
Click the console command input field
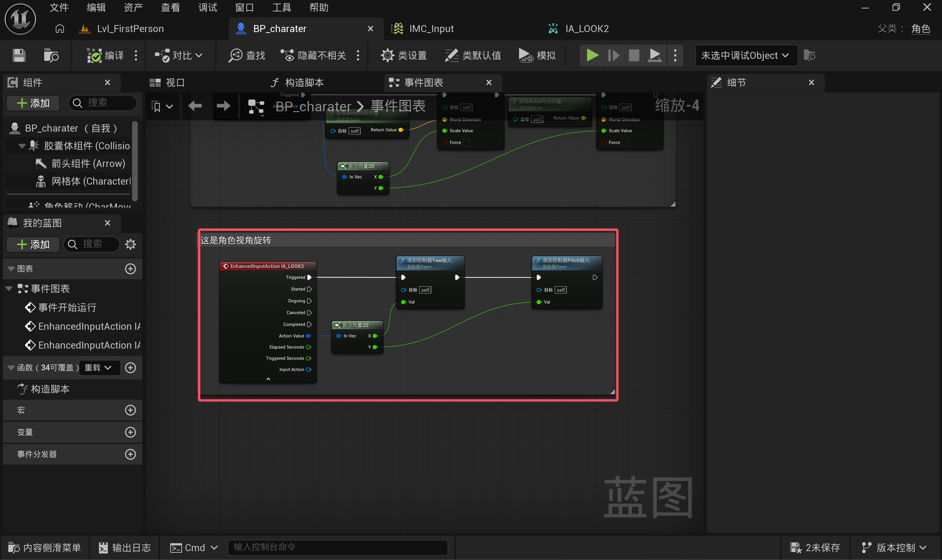pyautogui.click(x=338, y=547)
